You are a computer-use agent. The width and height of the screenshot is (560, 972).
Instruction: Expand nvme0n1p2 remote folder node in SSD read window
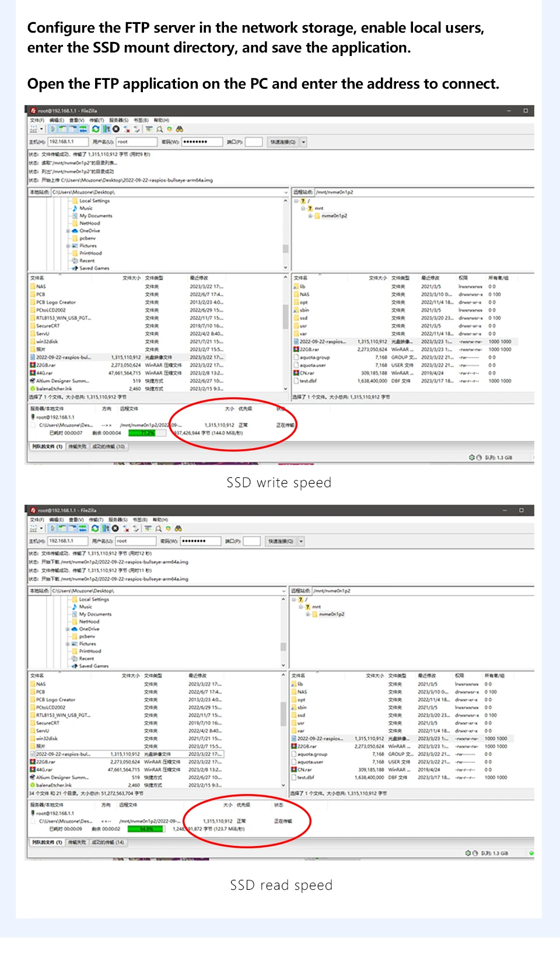point(308,614)
